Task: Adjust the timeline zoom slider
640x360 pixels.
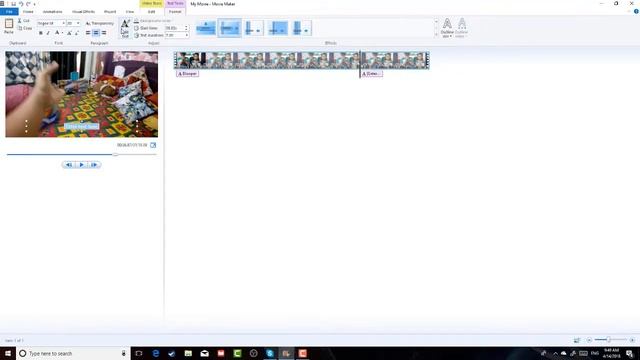Action: (608, 340)
